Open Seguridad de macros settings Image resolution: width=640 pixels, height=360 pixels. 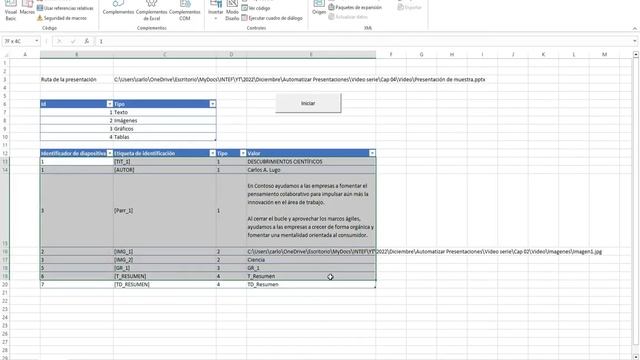[x=61, y=18]
